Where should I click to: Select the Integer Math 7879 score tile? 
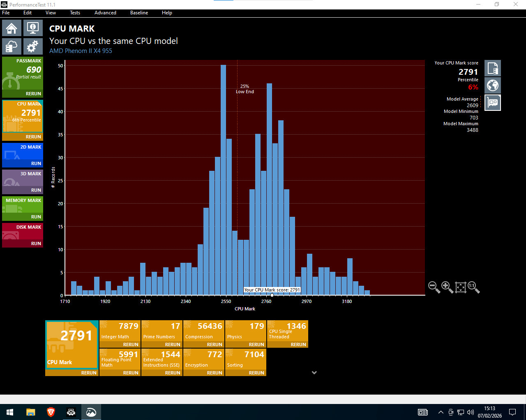120,331
